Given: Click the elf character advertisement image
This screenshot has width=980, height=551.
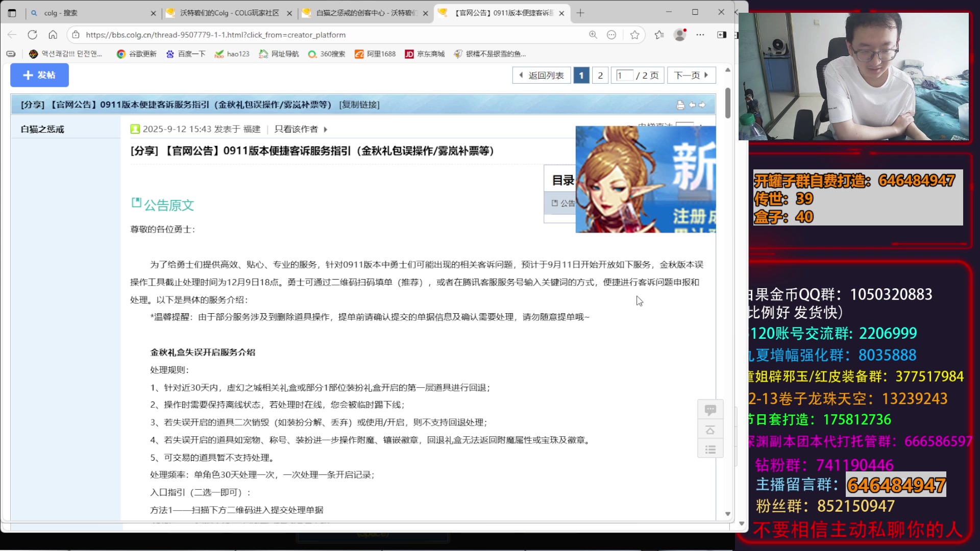Looking at the screenshot, I should click(646, 180).
